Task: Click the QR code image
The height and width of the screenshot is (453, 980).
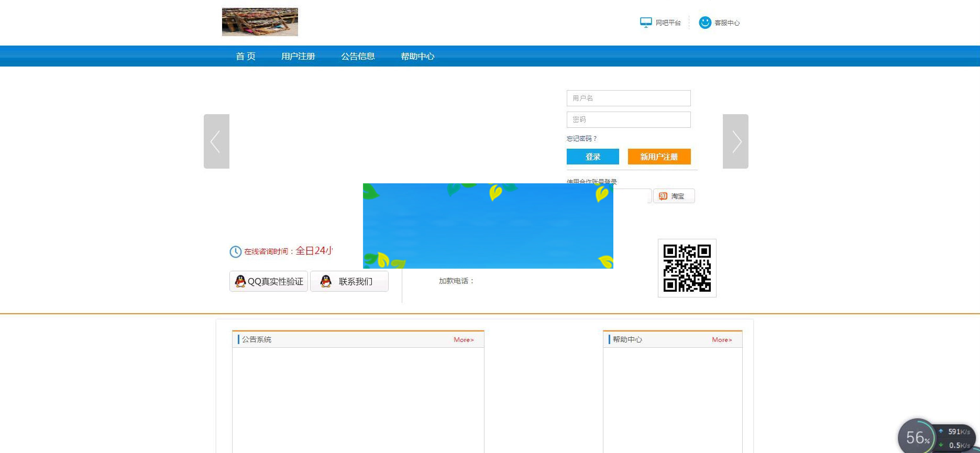Action: [x=687, y=268]
